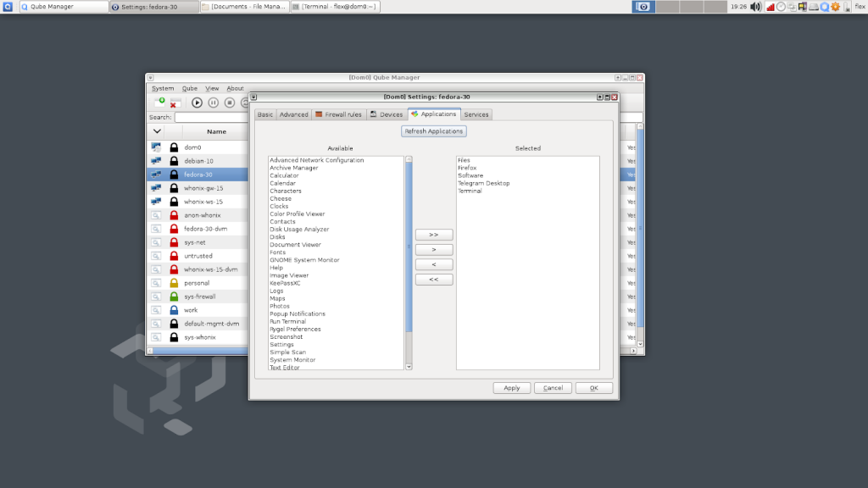Click the Available list scroll down arrow
The width and height of the screenshot is (868, 488).
[409, 367]
